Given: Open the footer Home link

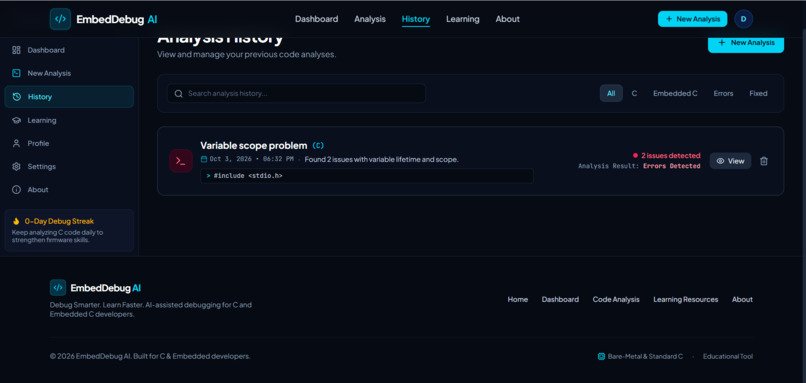Looking at the screenshot, I should (x=518, y=299).
